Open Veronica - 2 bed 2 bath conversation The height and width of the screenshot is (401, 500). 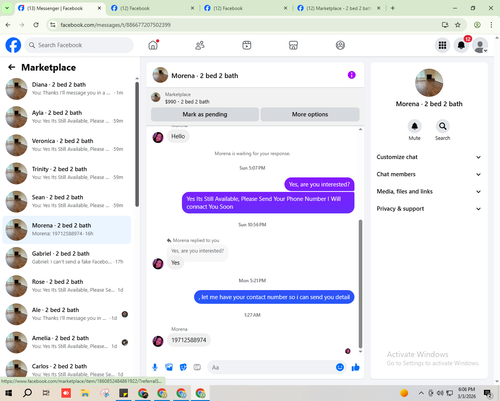(67, 145)
